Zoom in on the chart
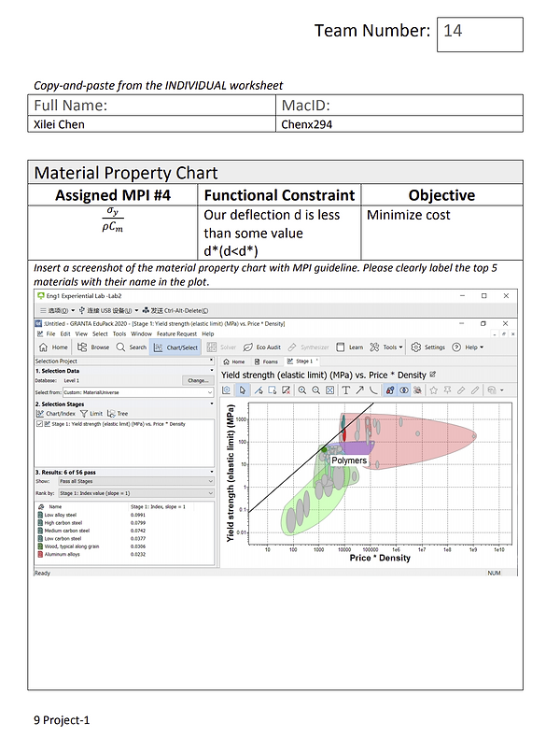Viewport: 560px width, 737px height. 302,390
